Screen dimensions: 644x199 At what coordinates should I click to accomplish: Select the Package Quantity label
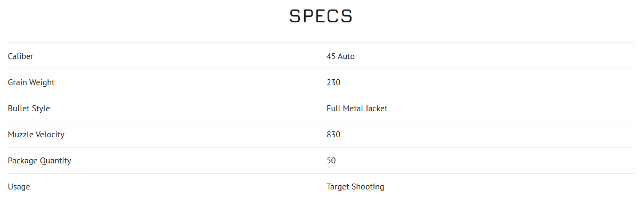tap(39, 161)
